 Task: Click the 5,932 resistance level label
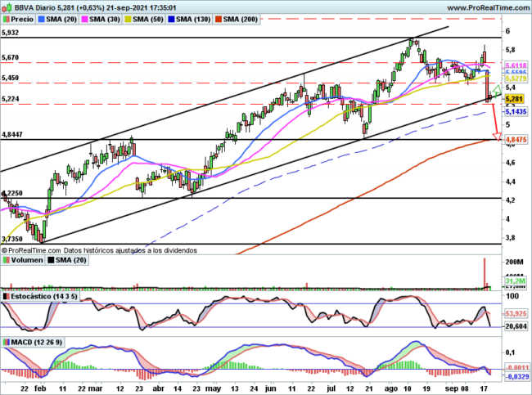(10, 33)
